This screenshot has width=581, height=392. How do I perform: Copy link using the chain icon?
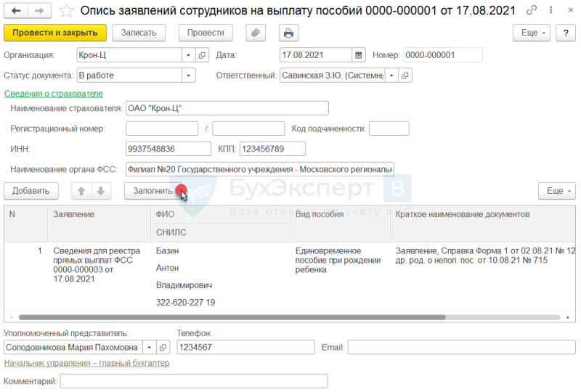tap(532, 10)
